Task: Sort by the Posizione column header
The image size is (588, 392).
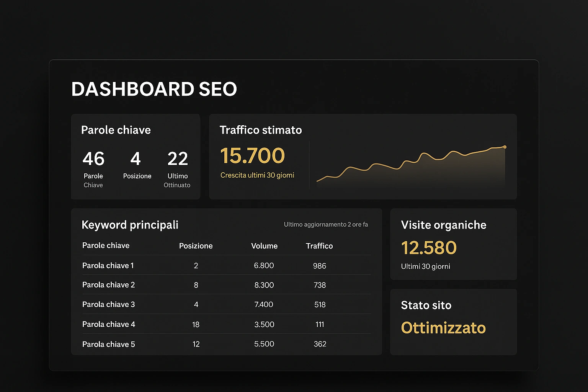Action: [196, 246]
